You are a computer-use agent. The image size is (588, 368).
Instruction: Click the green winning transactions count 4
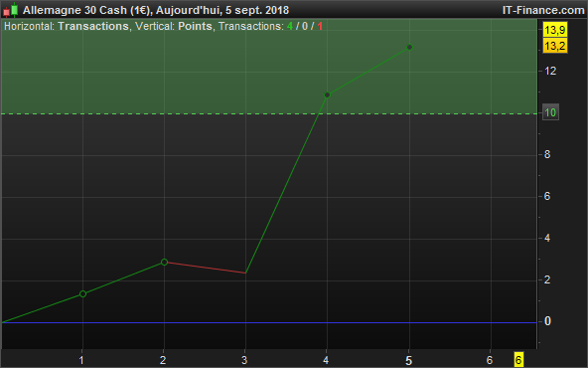pos(290,26)
